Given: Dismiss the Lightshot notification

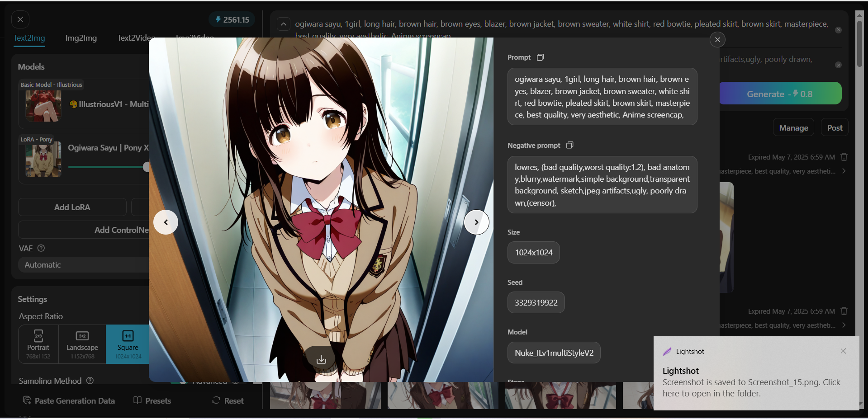Looking at the screenshot, I should click(843, 351).
